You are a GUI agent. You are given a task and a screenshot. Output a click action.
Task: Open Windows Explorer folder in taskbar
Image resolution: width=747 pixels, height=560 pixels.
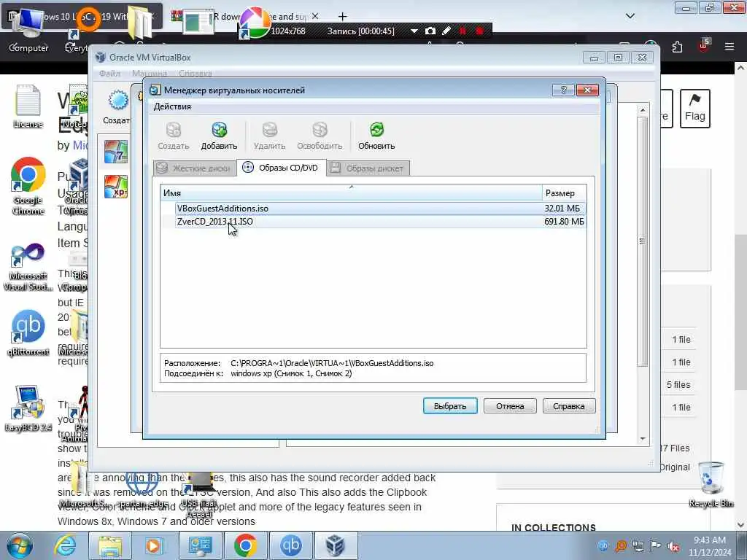pos(110,545)
